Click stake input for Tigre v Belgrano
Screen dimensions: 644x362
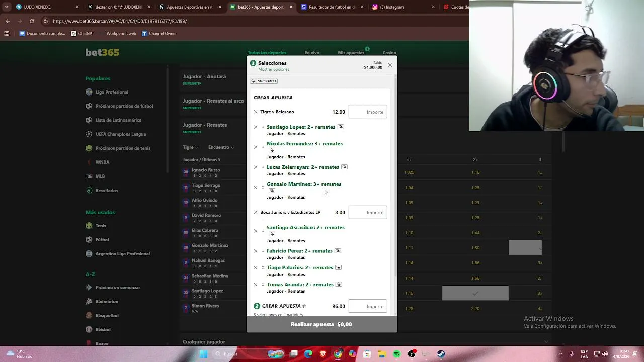tap(368, 112)
